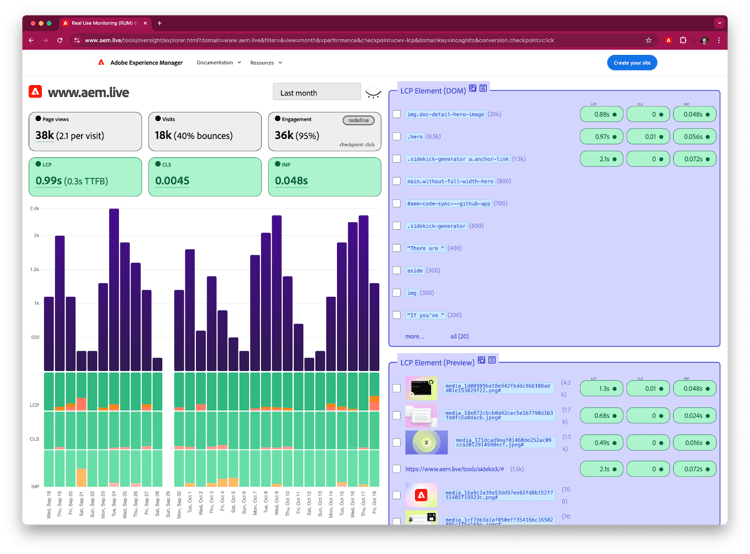Click the Adobe extension icon in the toolbar
Viewport: 750px width, 554px height.
669,40
